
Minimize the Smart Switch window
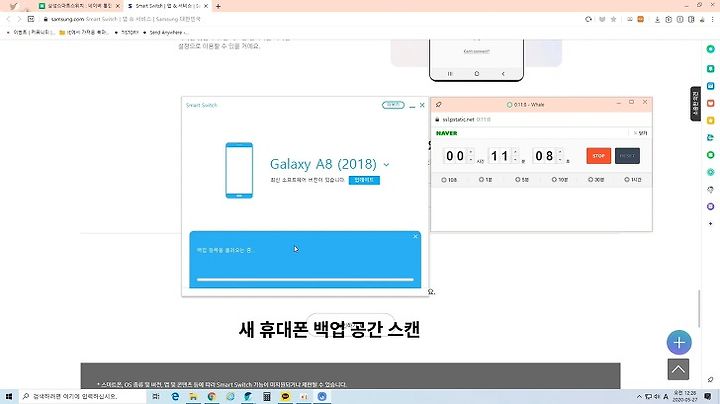point(412,106)
